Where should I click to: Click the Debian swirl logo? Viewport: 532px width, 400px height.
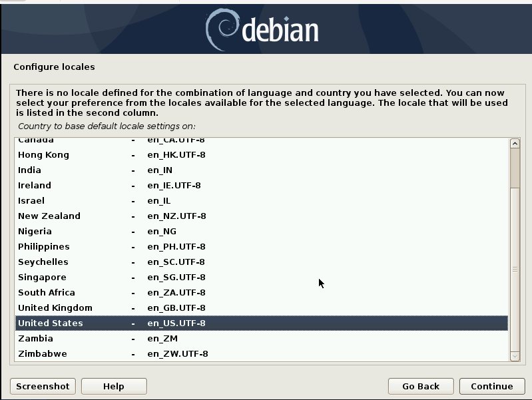click(222, 29)
